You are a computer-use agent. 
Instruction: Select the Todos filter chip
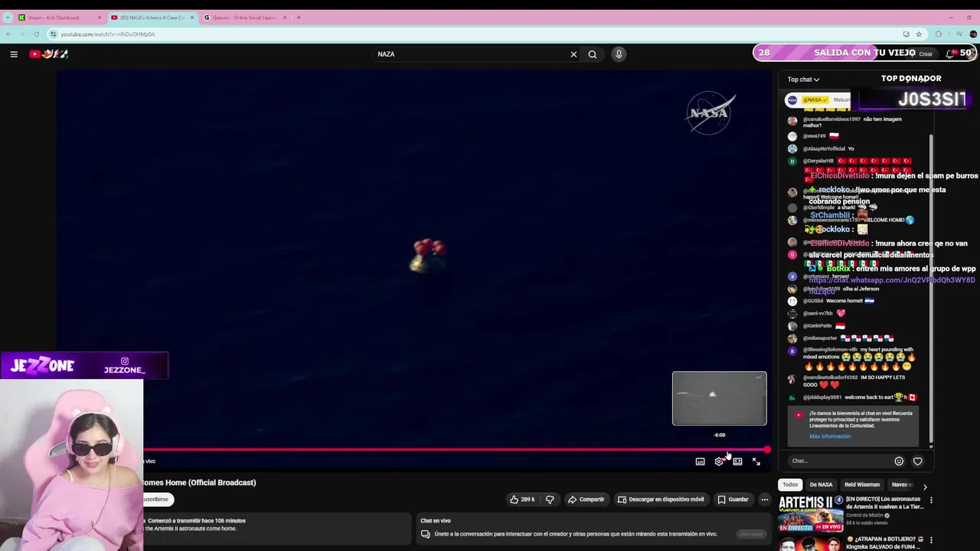(x=790, y=484)
